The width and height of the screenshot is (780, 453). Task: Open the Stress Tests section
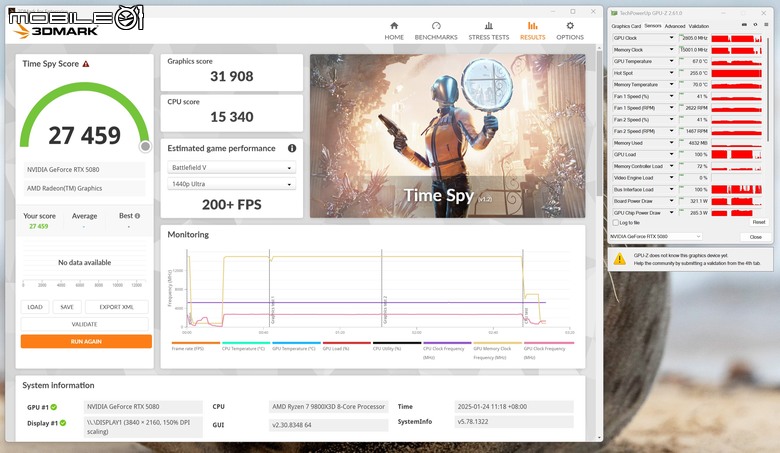coord(488,31)
